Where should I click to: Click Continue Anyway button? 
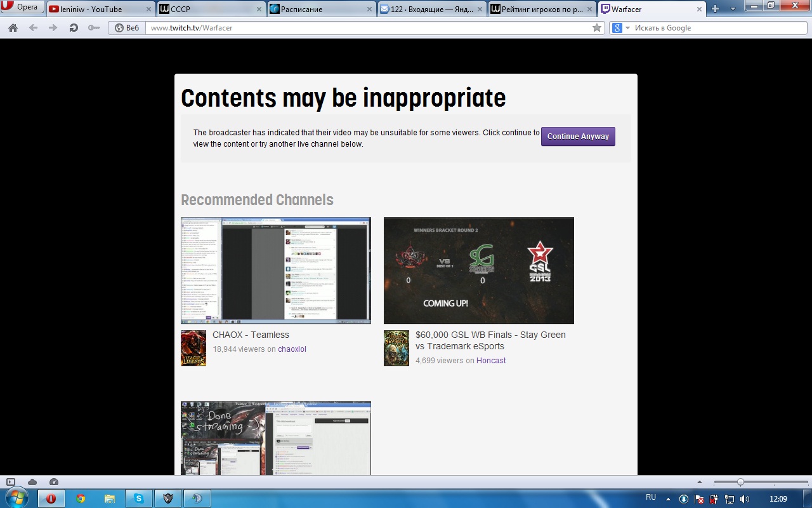click(x=578, y=137)
